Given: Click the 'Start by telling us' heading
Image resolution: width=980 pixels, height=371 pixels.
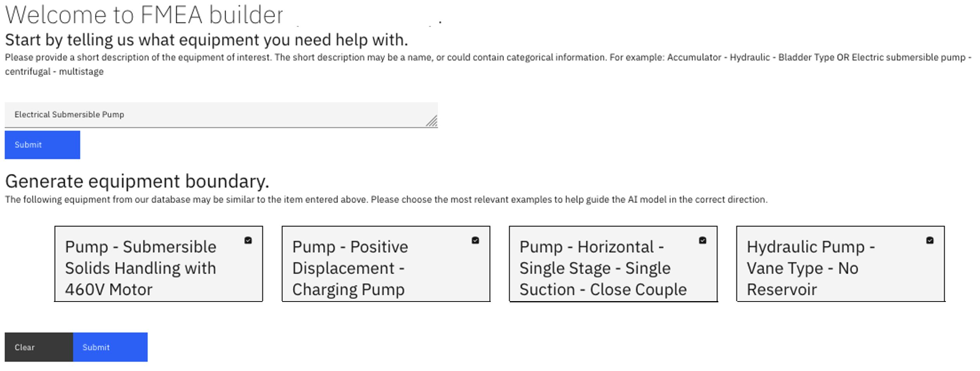Looking at the screenshot, I should click(x=206, y=40).
